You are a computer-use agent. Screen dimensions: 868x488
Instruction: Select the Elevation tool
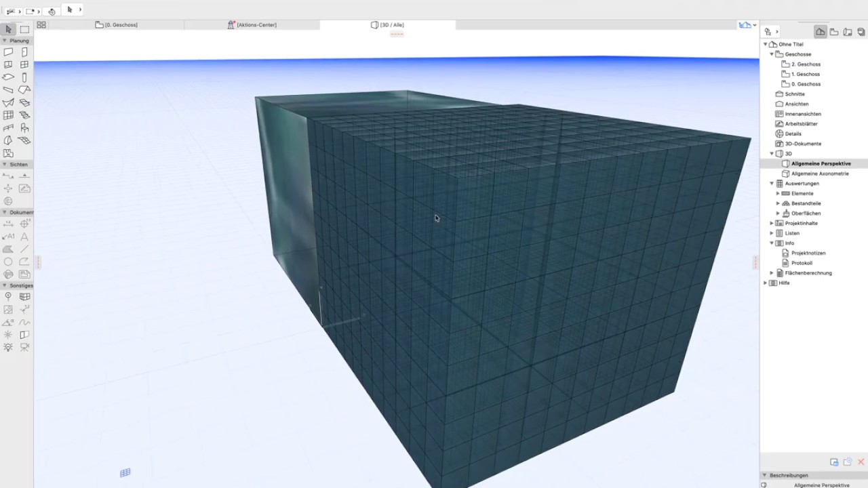24,176
